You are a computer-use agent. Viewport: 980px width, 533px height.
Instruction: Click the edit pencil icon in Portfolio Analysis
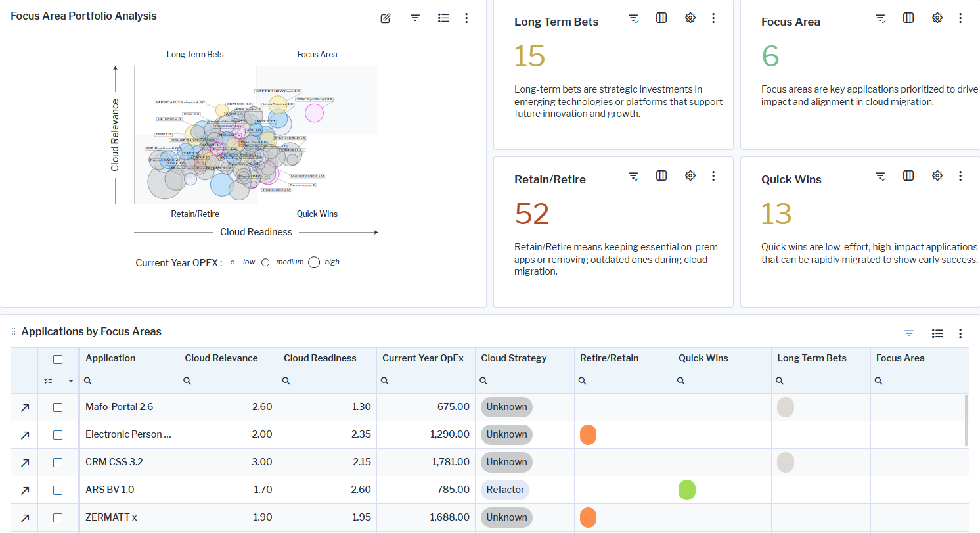[386, 18]
